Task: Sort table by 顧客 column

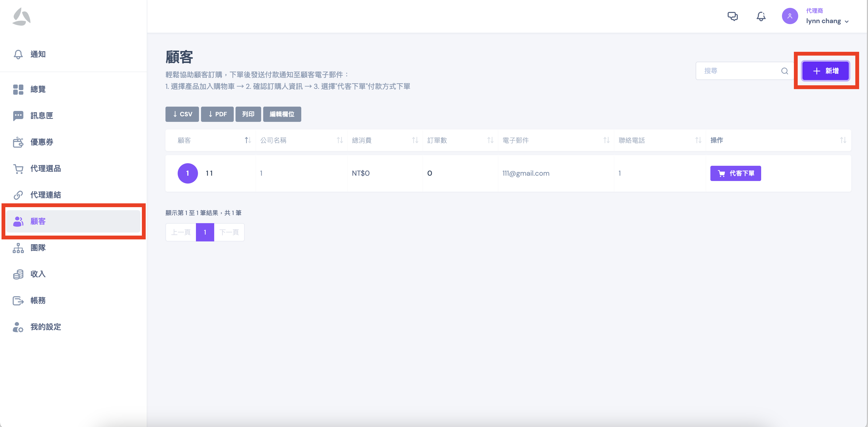Action: (248, 140)
